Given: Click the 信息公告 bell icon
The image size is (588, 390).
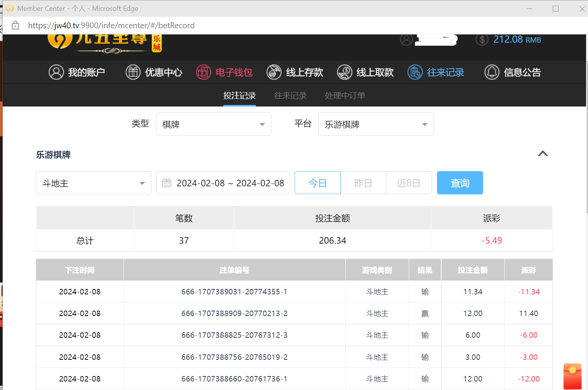Looking at the screenshot, I should click(492, 72).
